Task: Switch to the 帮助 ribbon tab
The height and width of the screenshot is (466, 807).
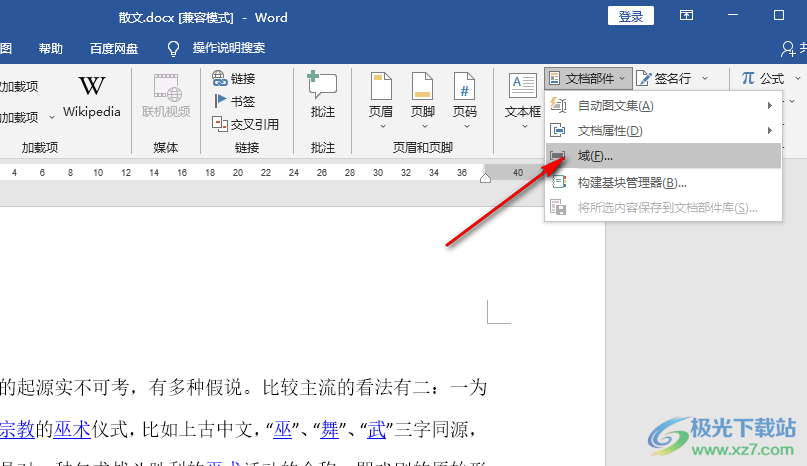Action: pyautogui.click(x=50, y=48)
